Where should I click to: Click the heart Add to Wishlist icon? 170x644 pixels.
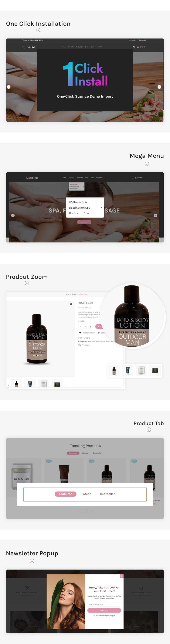[x=80, y=333]
